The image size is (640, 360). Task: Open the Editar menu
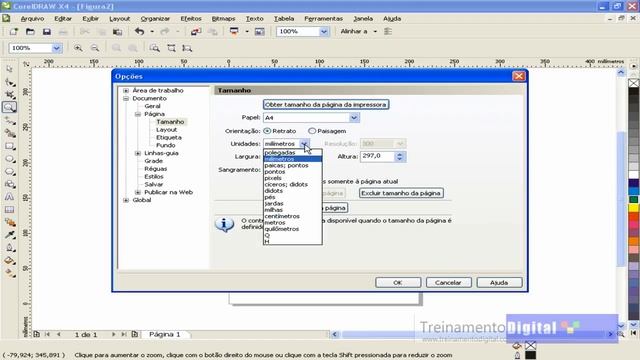(x=63, y=19)
